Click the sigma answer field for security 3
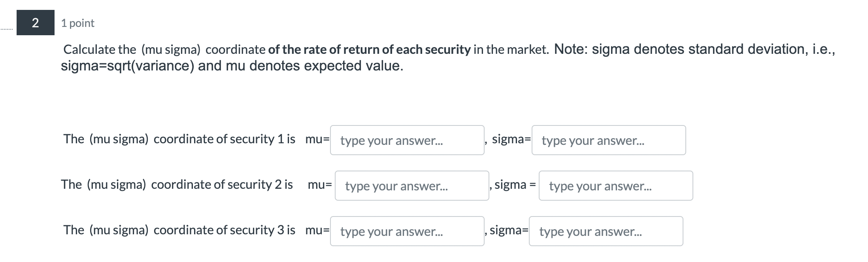The height and width of the screenshot is (262, 868). tap(607, 231)
